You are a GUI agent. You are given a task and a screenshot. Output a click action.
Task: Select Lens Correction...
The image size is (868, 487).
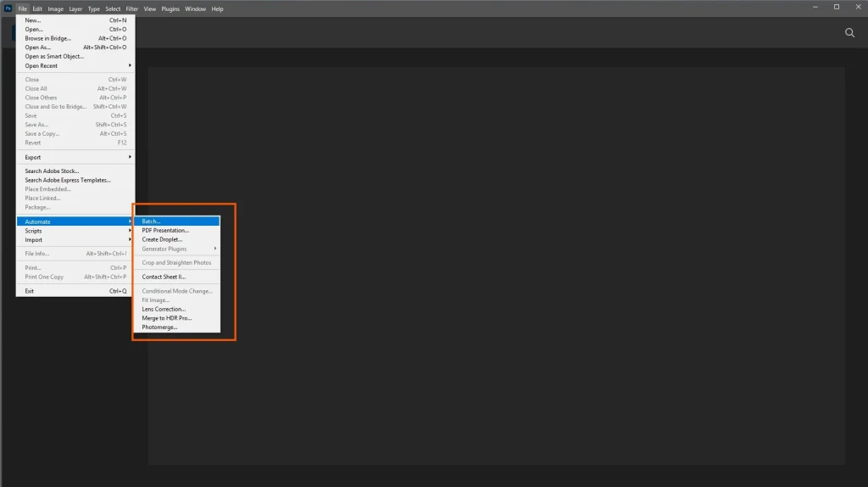click(x=177, y=309)
